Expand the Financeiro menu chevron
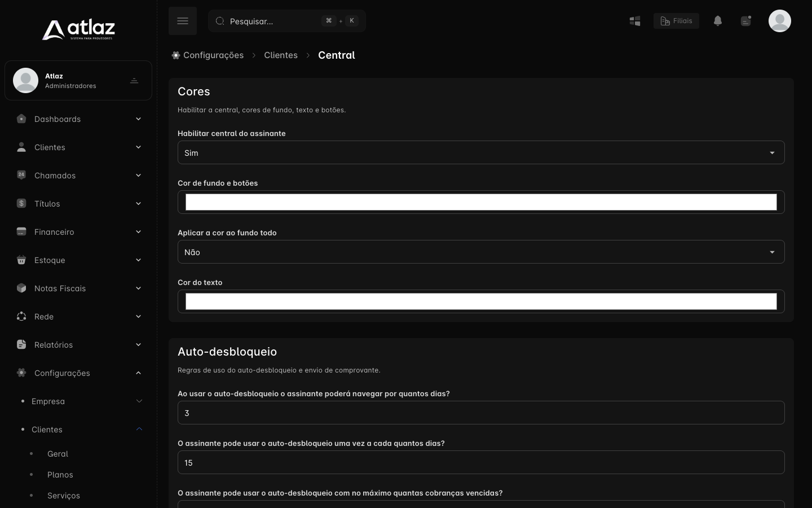The width and height of the screenshot is (812, 508). (x=138, y=232)
